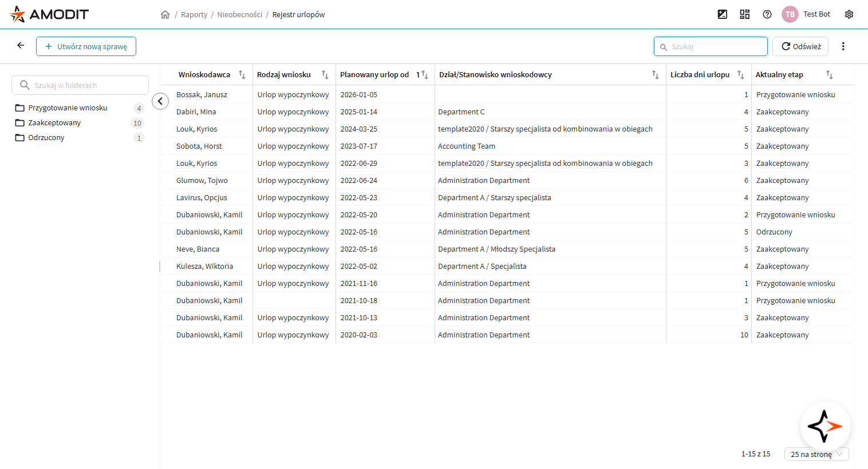Screen dimensions: 868x469
Task: Sort by Liczba dni urlopu column
Action: coord(740,75)
